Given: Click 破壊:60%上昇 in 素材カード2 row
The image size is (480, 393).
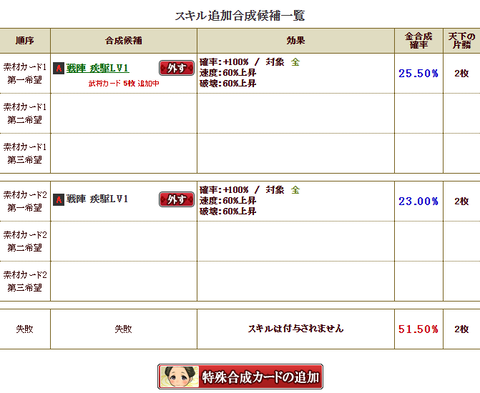Looking at the screenshot, I should tap(228, 211).
